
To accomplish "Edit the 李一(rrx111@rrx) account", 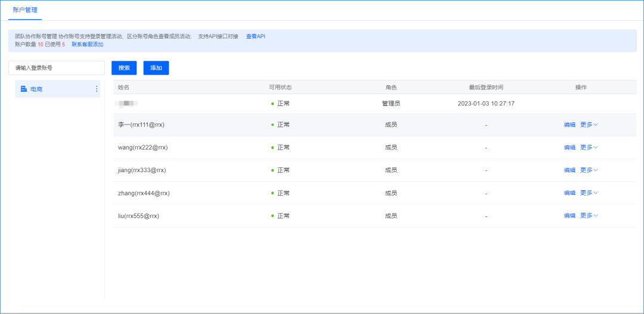I will click(569, 125).
